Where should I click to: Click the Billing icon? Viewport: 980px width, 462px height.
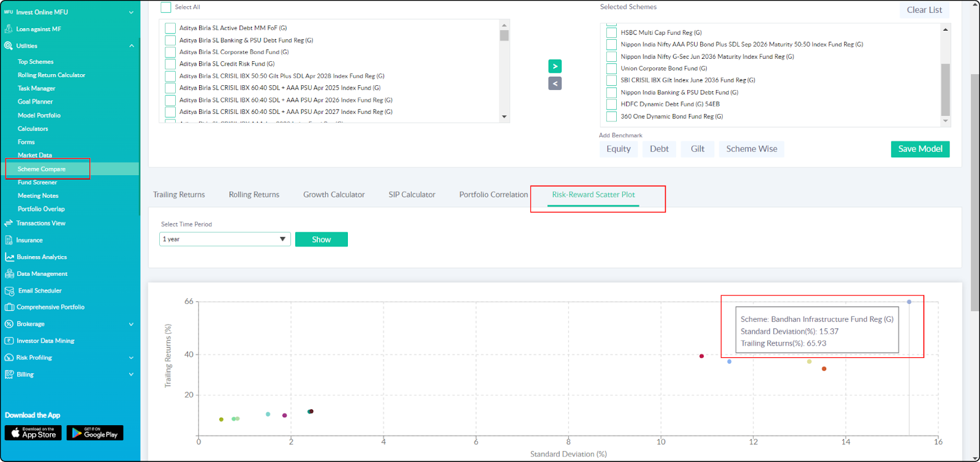coord(9,374)
